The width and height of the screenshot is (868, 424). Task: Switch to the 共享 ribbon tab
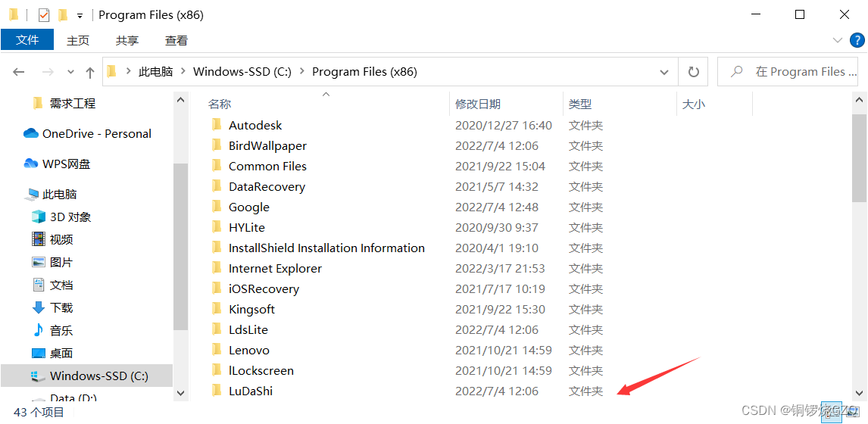coord(126,40)
